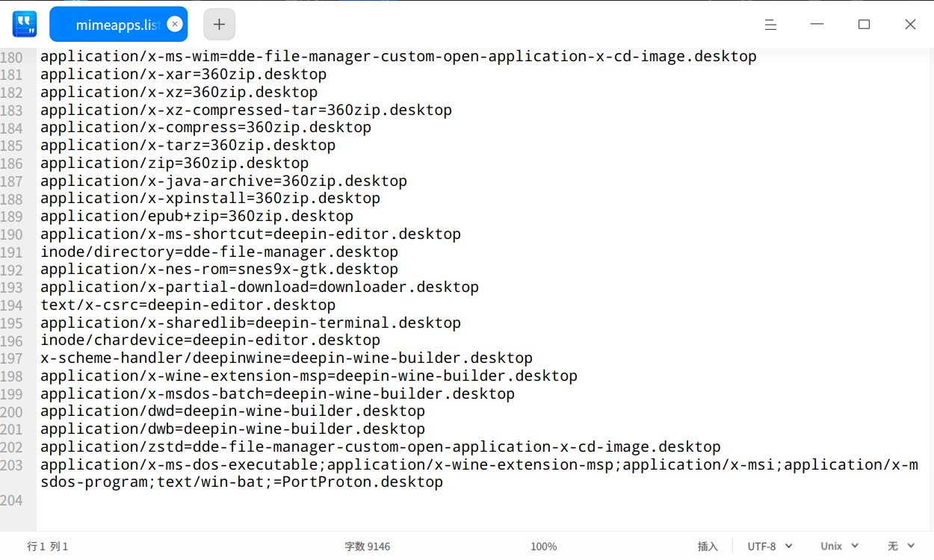Click the application/dwb line
Screen dimensions: 934x560
pyautogui.click(x=232, y=429)
